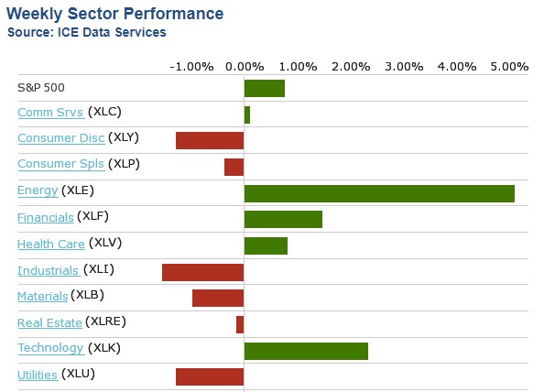This screenshot has width=555, height=392.
Task: Open the Consumer Disc sector link
Action: pyautogui.click(x=60, y=138)
